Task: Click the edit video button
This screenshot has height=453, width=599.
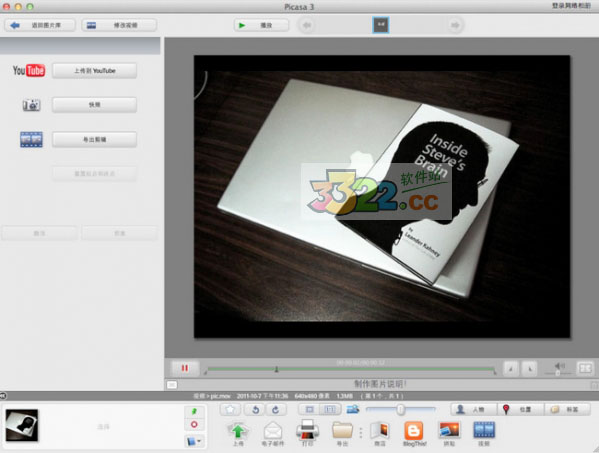Action: pos(119,25)
